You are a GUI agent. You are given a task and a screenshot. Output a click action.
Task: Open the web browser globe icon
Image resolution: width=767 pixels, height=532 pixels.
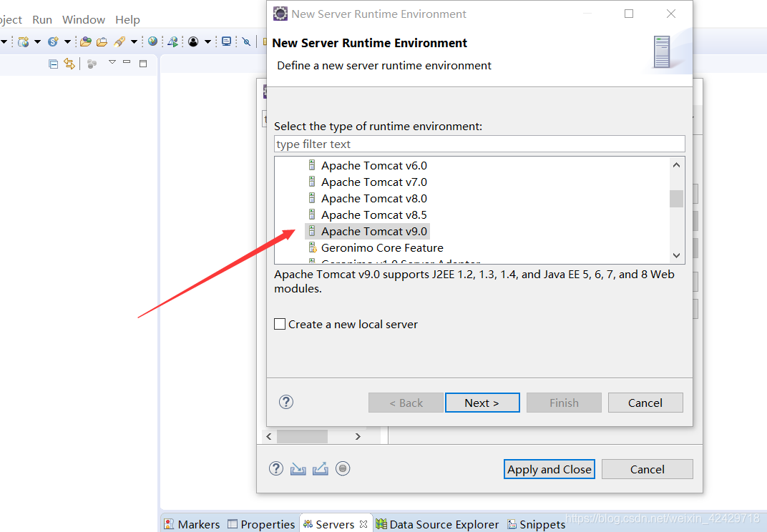pos(152,41)
